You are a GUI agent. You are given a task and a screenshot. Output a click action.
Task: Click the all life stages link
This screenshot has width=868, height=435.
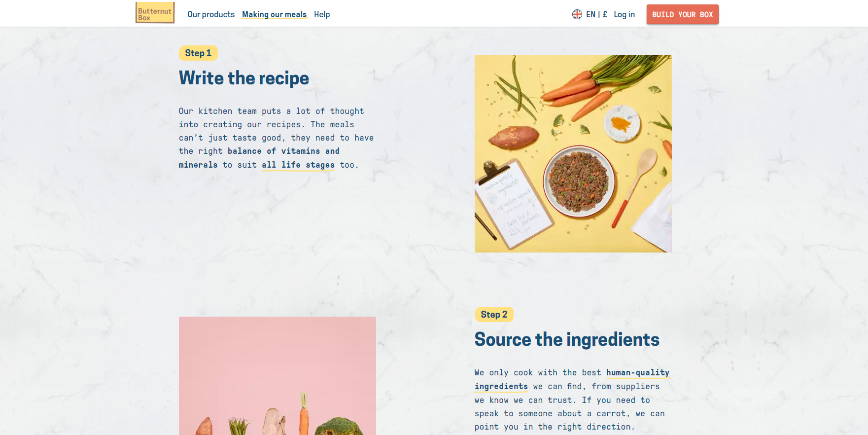pyautogui.click(x=298, y=165)
